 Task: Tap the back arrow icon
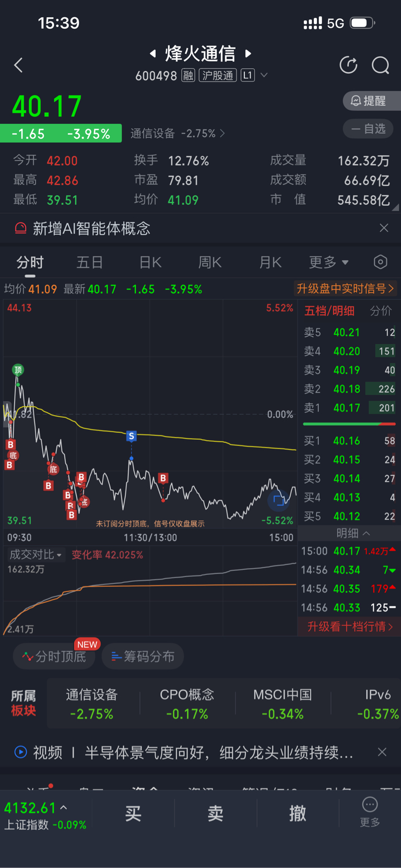coord(19,65)
